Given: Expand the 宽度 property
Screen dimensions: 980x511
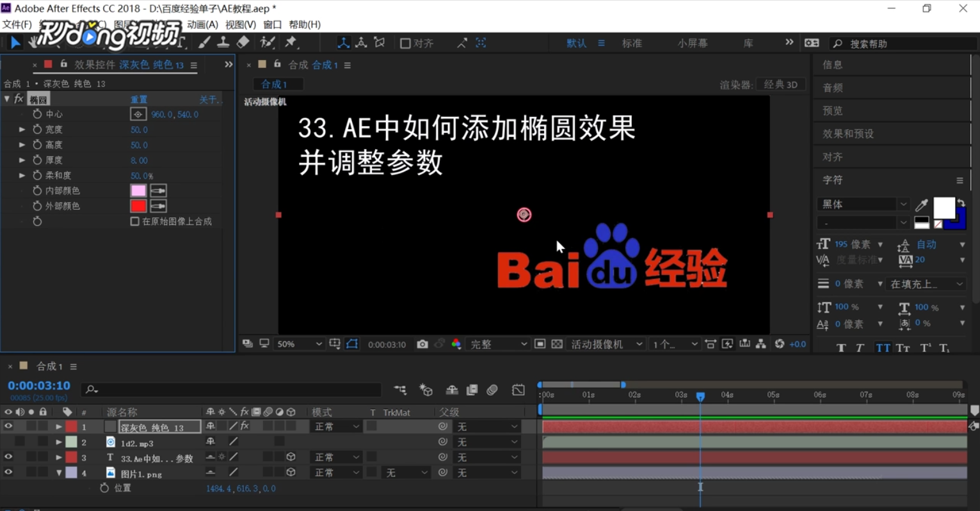Looking at the screenshot, I should [x=22, y=129].
